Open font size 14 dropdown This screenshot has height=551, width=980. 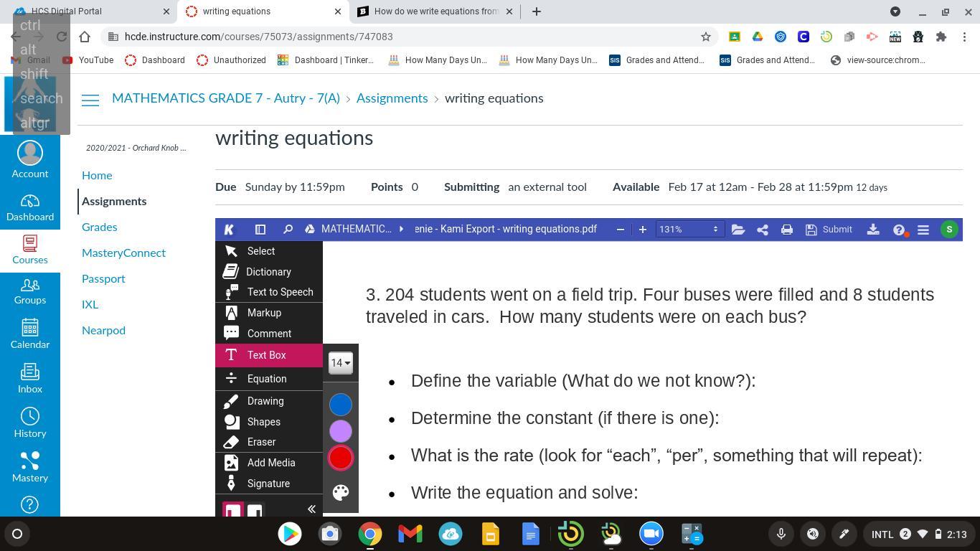pyautogui.click(x=340, y=363)
